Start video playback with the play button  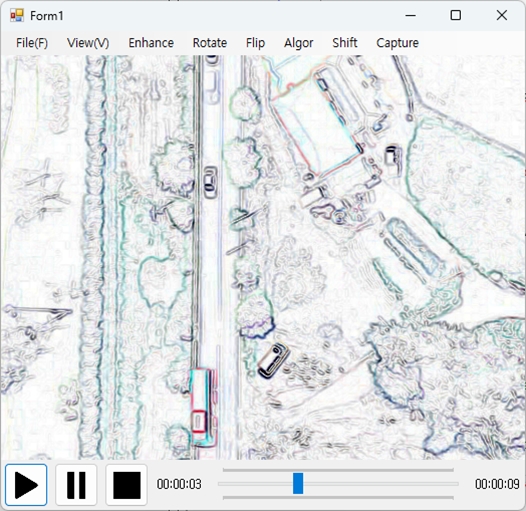(x=26, y=485)
